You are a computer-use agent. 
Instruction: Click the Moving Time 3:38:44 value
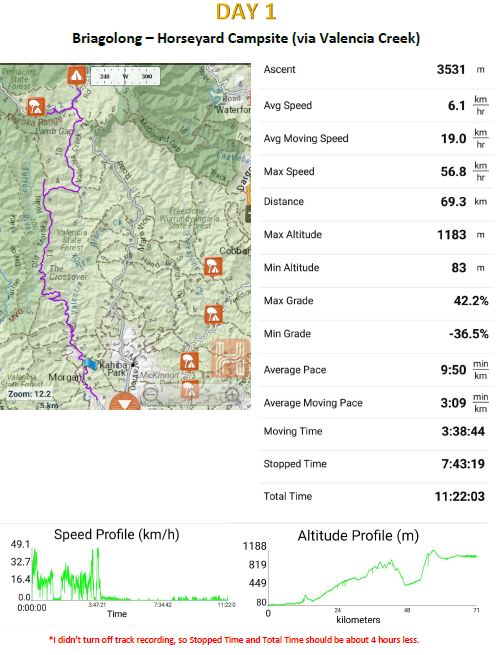[463, 431]
